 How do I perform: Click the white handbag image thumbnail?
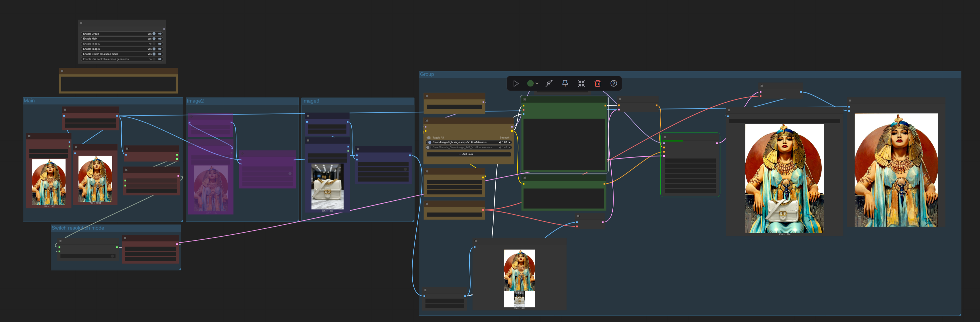pos(327,187)
